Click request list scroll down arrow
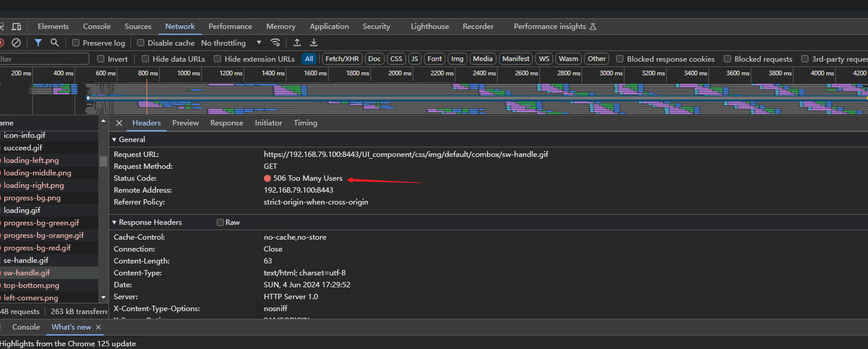Image resolution: width=868 pixels, height=349 pixels. point(104,297)
